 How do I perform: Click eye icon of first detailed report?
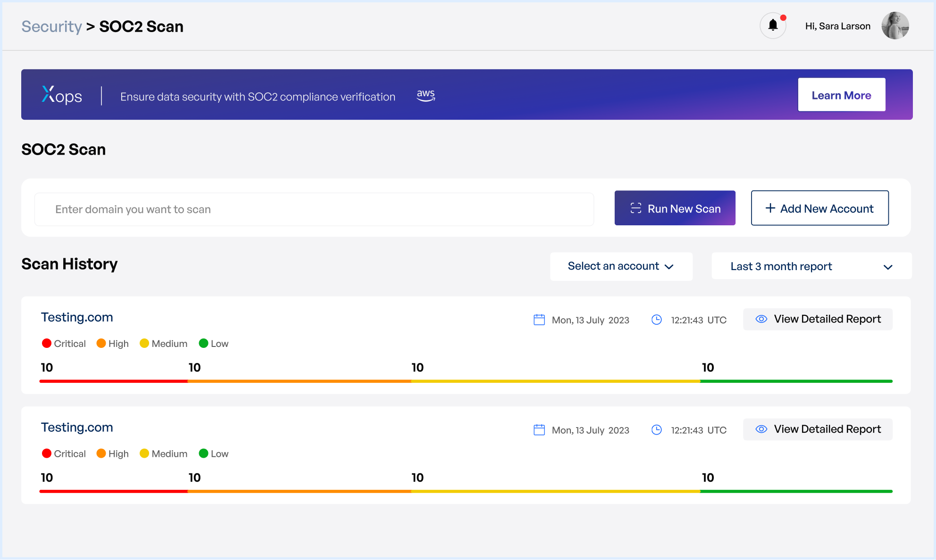tap(761, 319)
